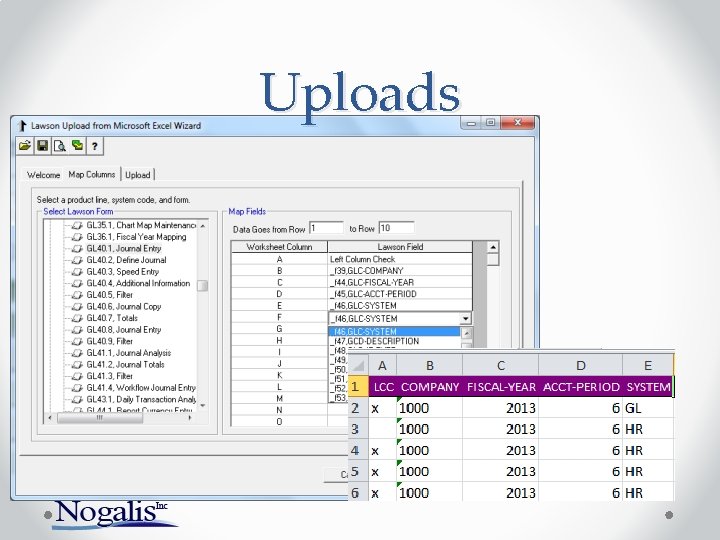
Task: Select _f46,GLC-SYSTEM mapping in row E
Action: tap(400, 306)
